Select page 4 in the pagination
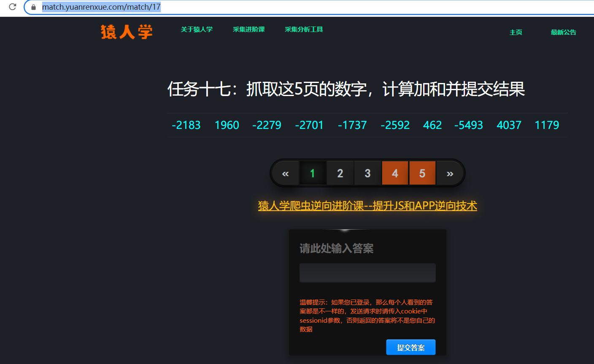594x364 pixels. (x=395, y=173)
